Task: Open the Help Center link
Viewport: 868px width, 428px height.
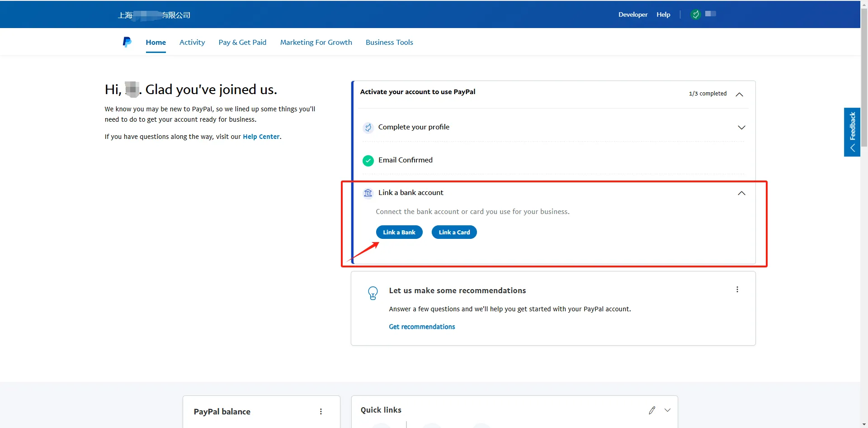Action: [x=261, y=137]
